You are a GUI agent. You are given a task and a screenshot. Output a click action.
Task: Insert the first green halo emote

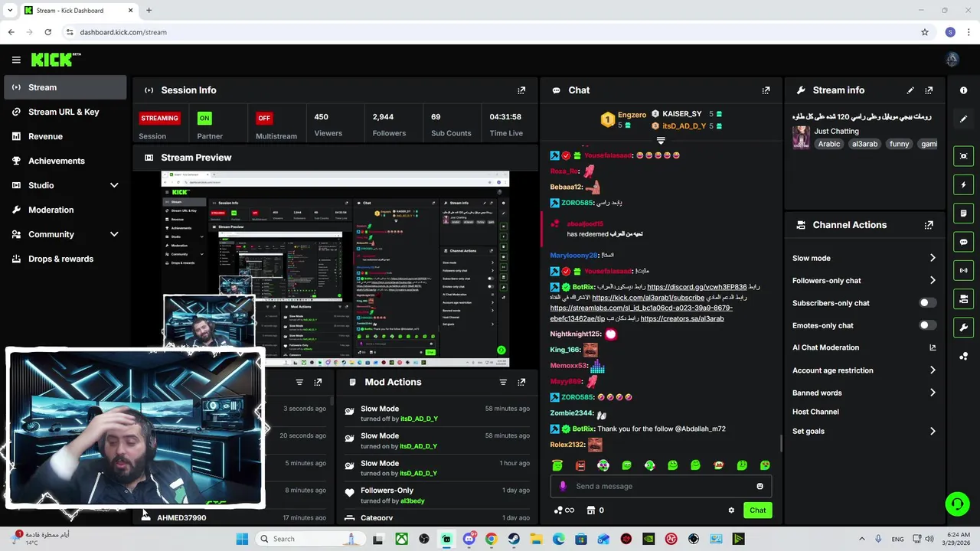click(557, 465)
